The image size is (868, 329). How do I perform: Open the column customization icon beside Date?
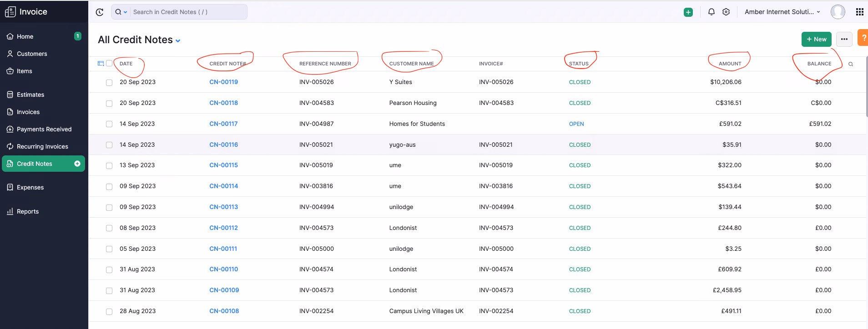[x=101, y=64]
